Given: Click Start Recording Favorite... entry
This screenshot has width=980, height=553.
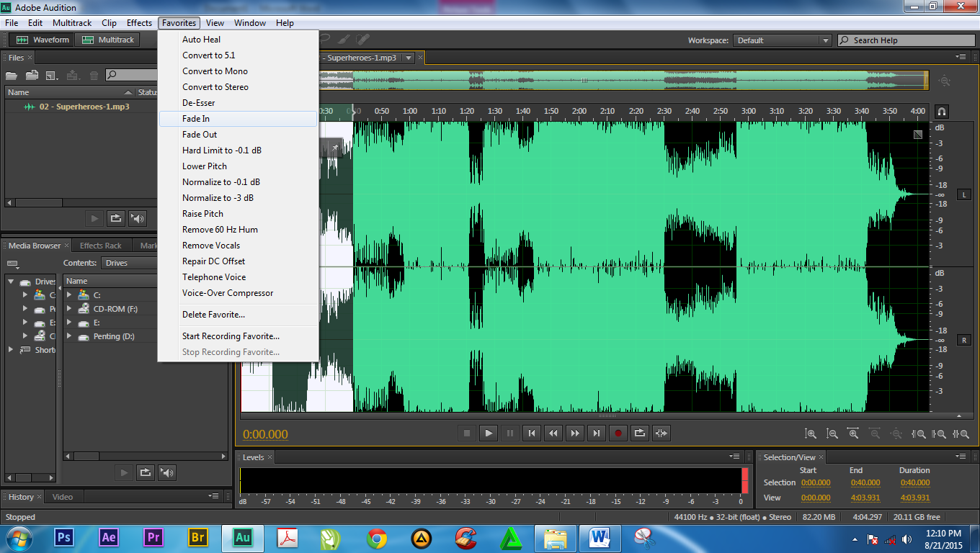Looking at the screenshot, I should [x=238, y=336].
